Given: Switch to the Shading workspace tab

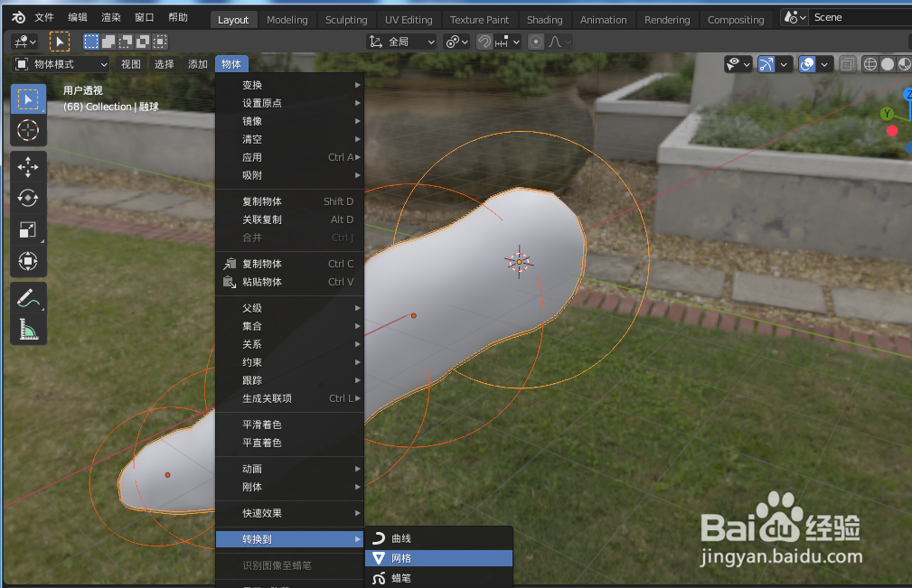Looking at the screenshot, I should click(x=544, y=19).
